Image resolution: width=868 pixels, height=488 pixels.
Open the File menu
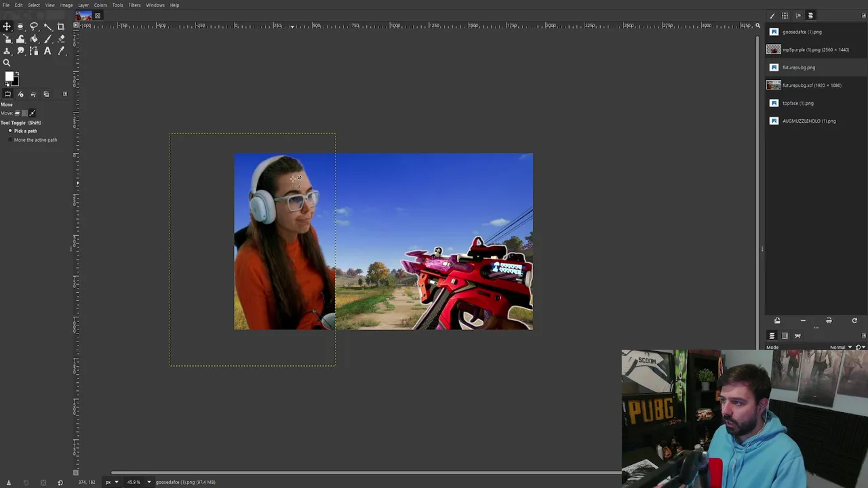click(x=5, y=5)
